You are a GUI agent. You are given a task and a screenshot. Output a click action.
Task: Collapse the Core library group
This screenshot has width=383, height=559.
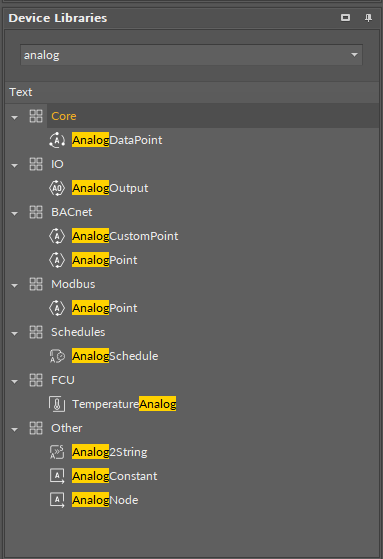tap(15, 117)
